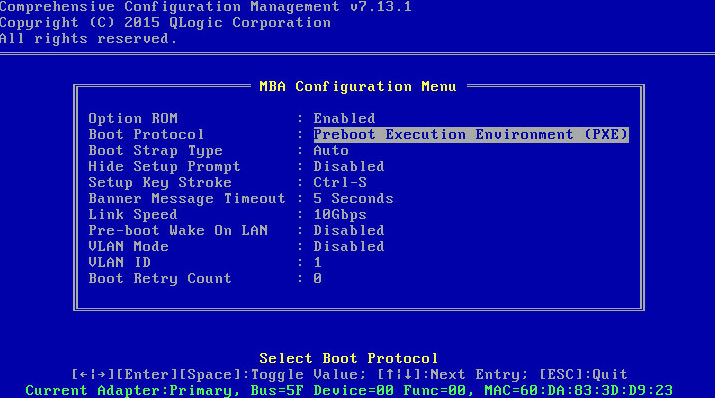
Task: Select the Link Speed 10Gbps value
Action: pos(340,214)
